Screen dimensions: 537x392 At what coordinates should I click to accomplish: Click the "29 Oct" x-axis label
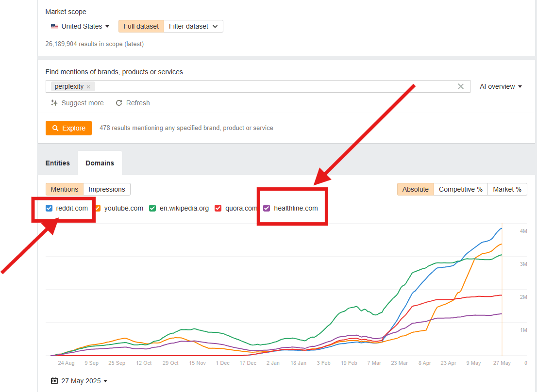(170, 363)
